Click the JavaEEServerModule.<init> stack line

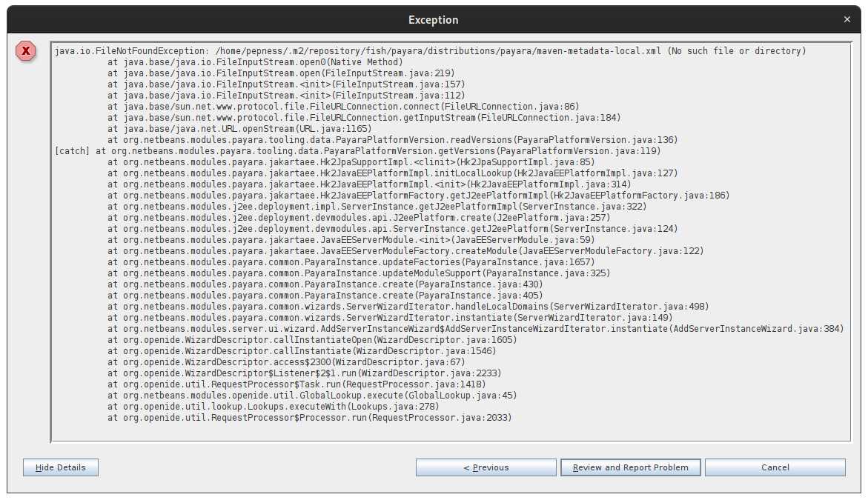pos(351,239)
